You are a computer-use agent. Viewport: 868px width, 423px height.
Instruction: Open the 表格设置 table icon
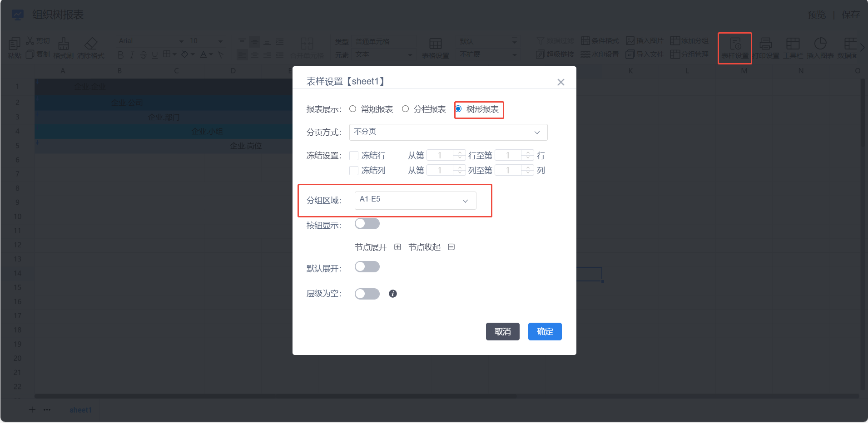click(x=436, y=44)
